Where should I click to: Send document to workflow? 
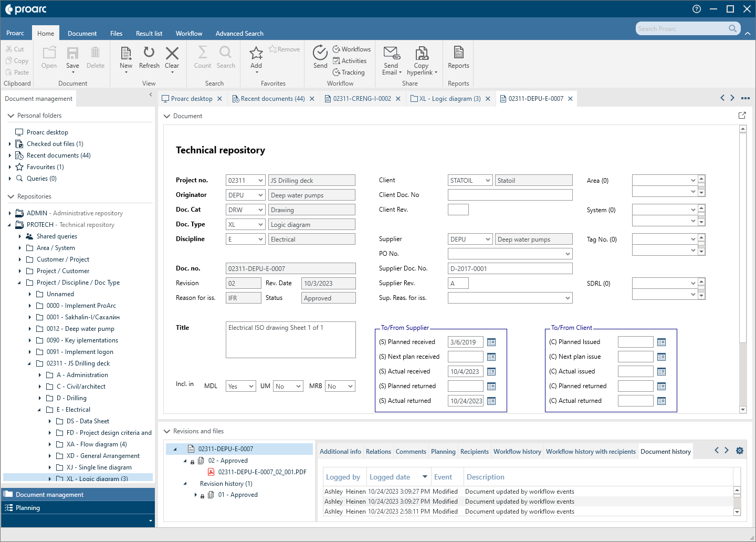coord(320,58)
